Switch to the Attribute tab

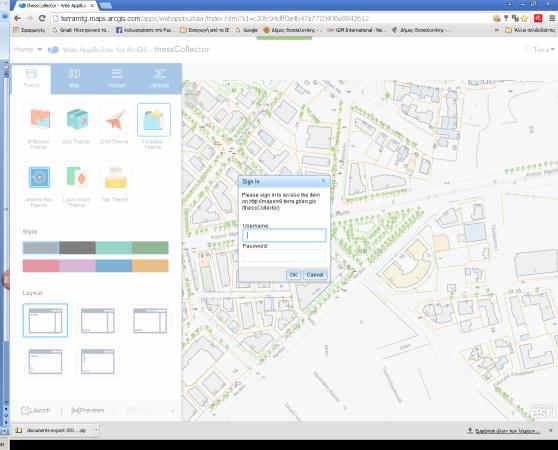[x=159, y=79]
